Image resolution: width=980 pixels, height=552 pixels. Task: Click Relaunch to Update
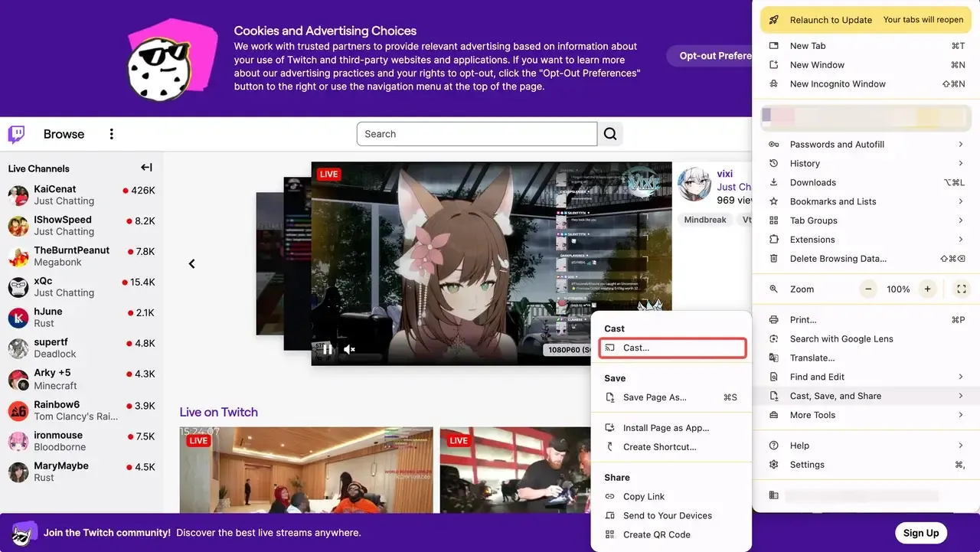click(866, 20)
